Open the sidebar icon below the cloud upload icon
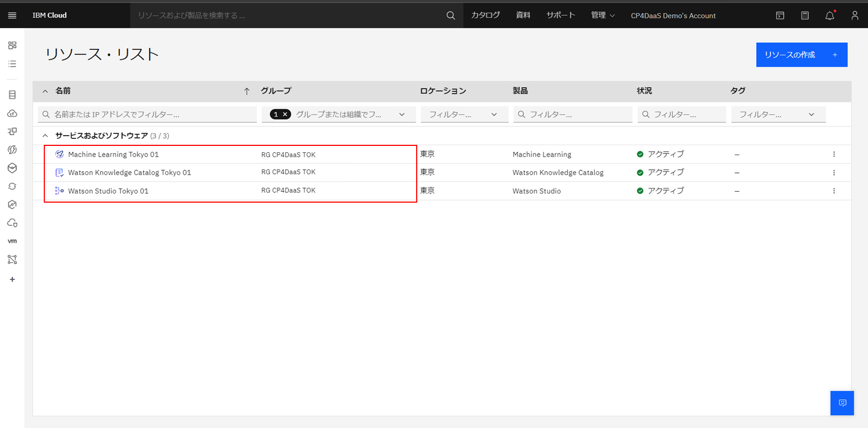Viewport: 868px width, 428px height. point(12,131)
